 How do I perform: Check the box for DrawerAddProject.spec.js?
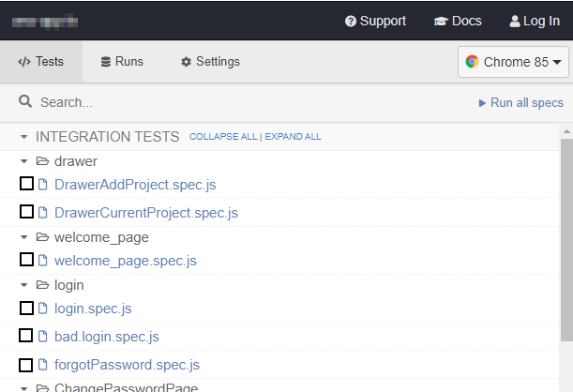pyautogui.click(x=26, y=184)
